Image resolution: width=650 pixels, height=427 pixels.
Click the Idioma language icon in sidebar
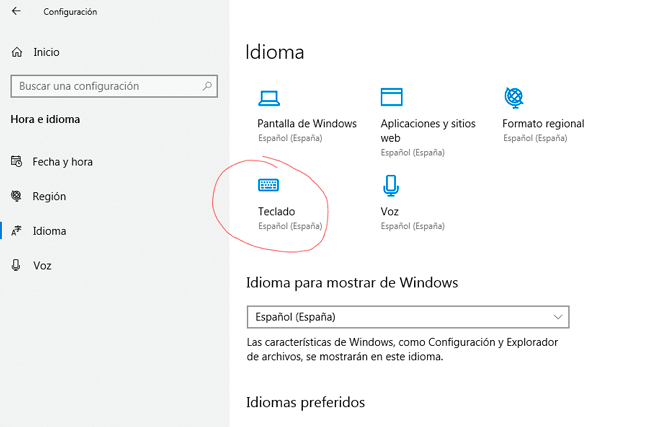tap(16, 231)
